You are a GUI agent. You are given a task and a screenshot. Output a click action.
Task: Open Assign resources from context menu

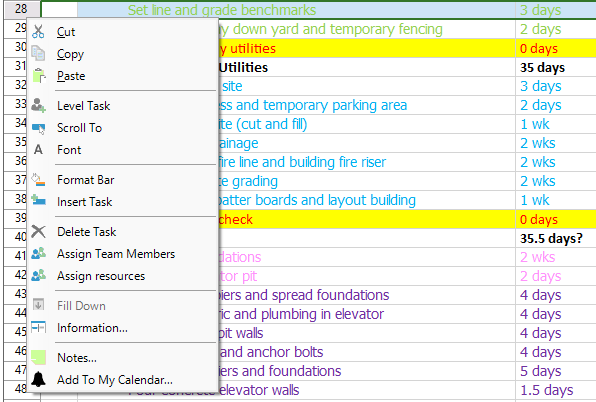(101, 276)
